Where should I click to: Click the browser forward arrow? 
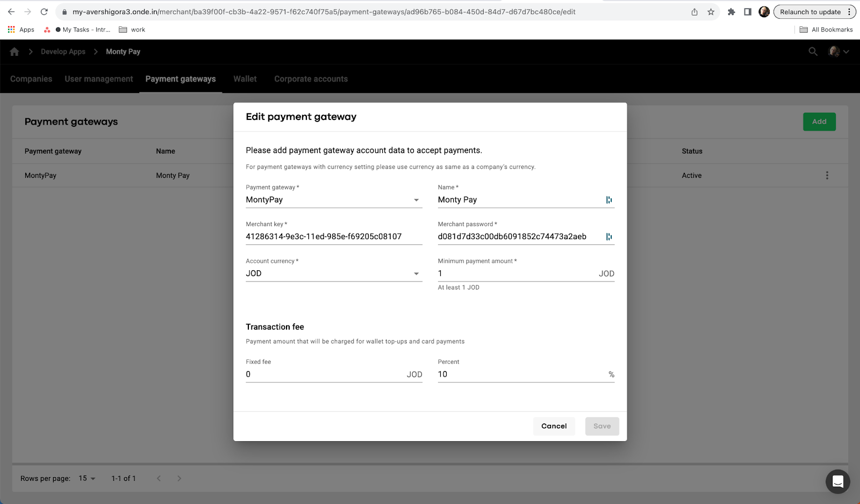[x=27, y=12]
